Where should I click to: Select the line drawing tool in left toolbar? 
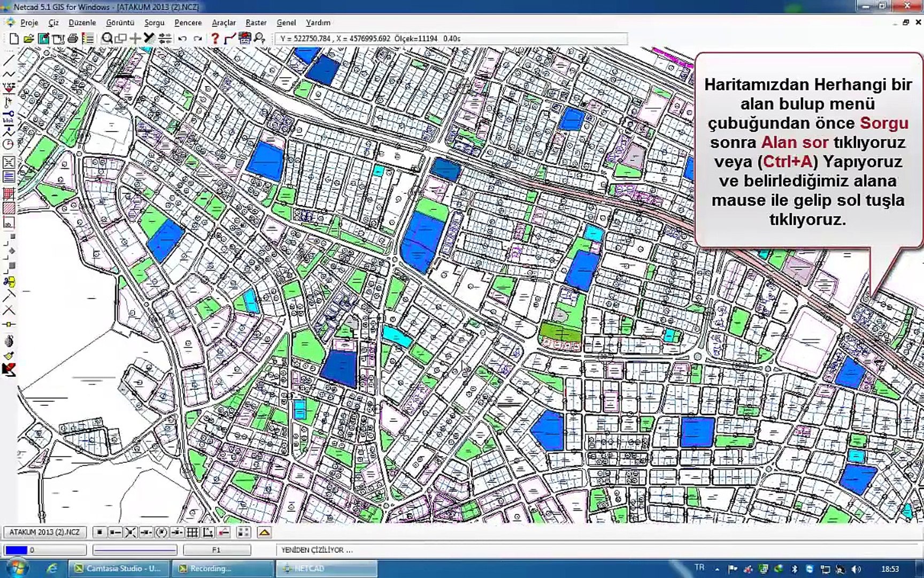pyautogui.click(x=9, y=60)
